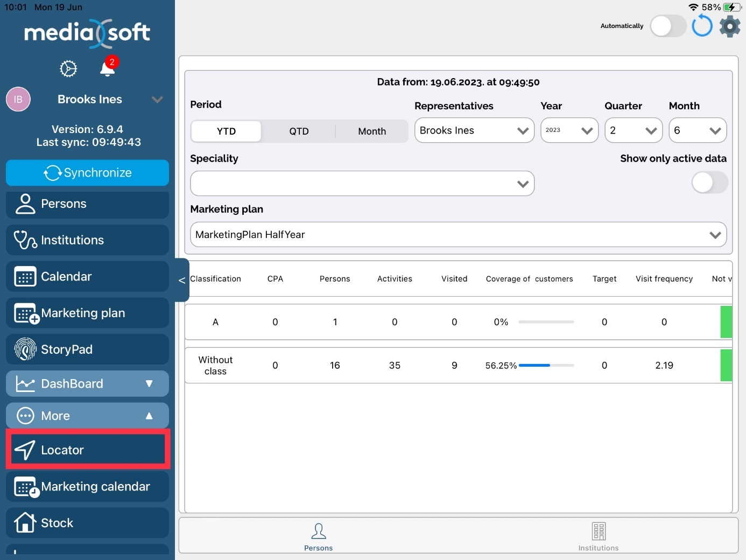Open Locator in the sidebar
This screenshot has width=746, height=560.
pyautogui.click(x=87, y=450)
